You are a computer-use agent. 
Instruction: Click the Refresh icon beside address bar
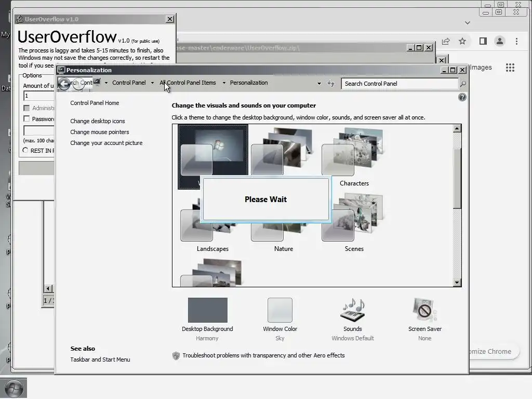click(331, 84)
